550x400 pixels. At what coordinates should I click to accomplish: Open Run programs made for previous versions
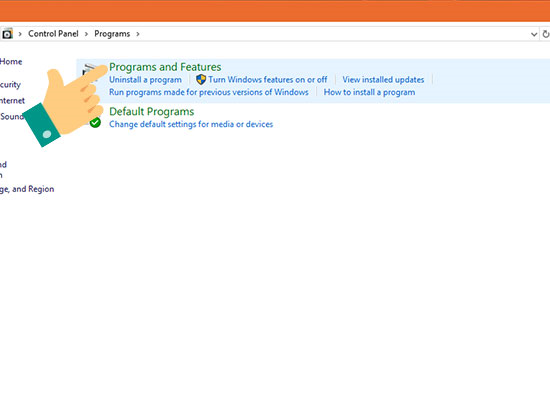[x=209, y=92]
